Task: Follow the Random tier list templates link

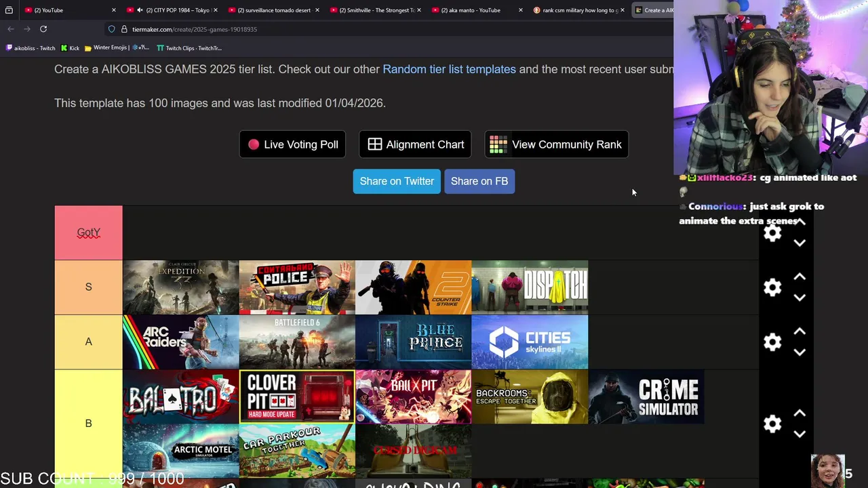Action: click(x=449, y=69)
